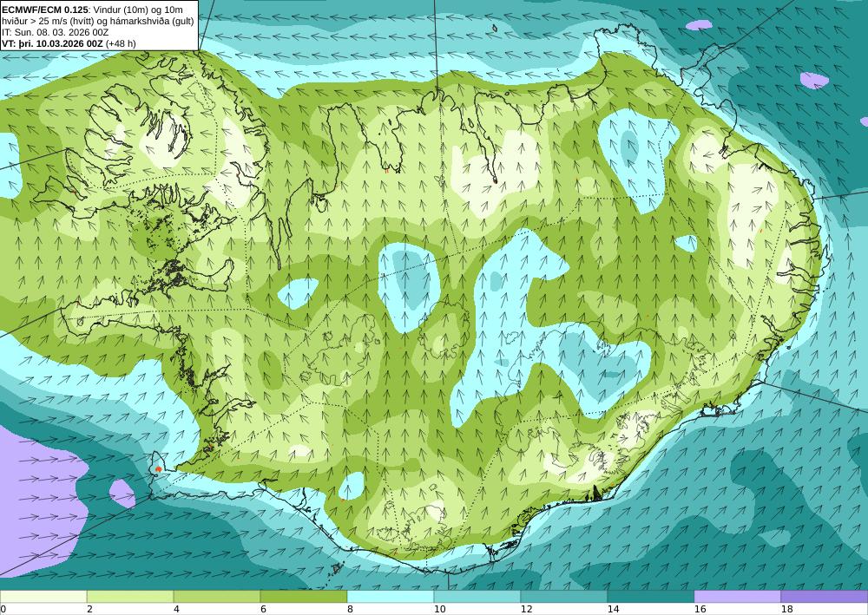
Task: Click the red marker at the southwest peninsula tip
Action: click(x=158, y=469)
